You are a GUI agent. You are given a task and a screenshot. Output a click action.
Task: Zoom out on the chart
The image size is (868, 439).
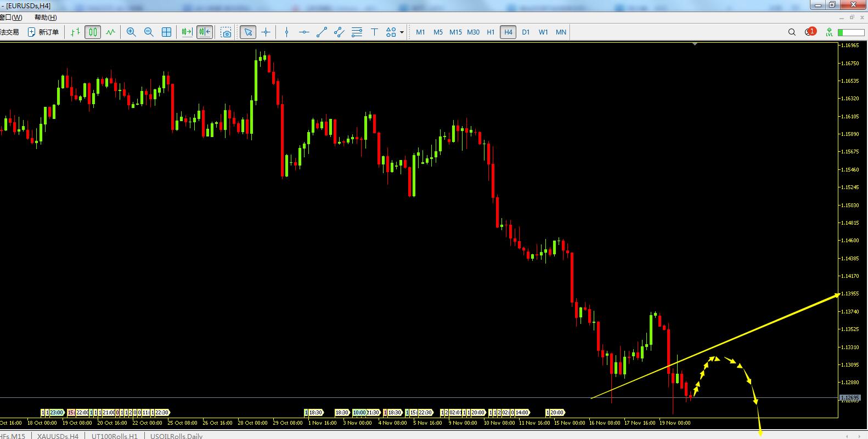coord(149,32)
